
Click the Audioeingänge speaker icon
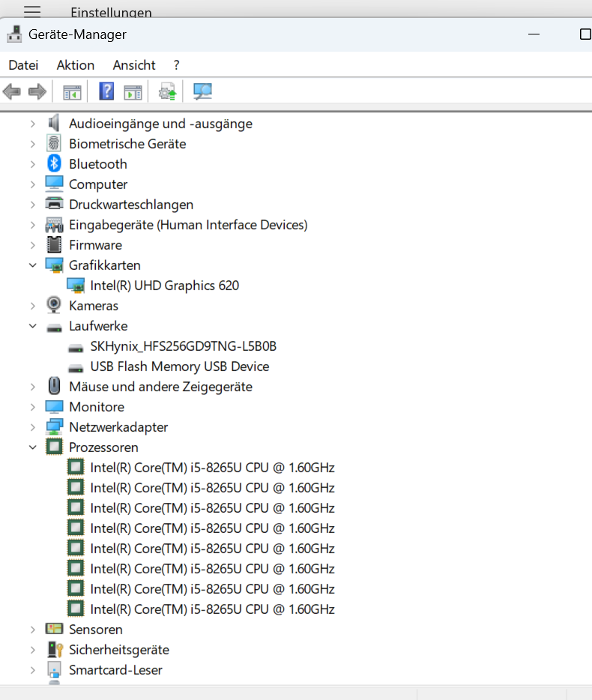[54, 123]
